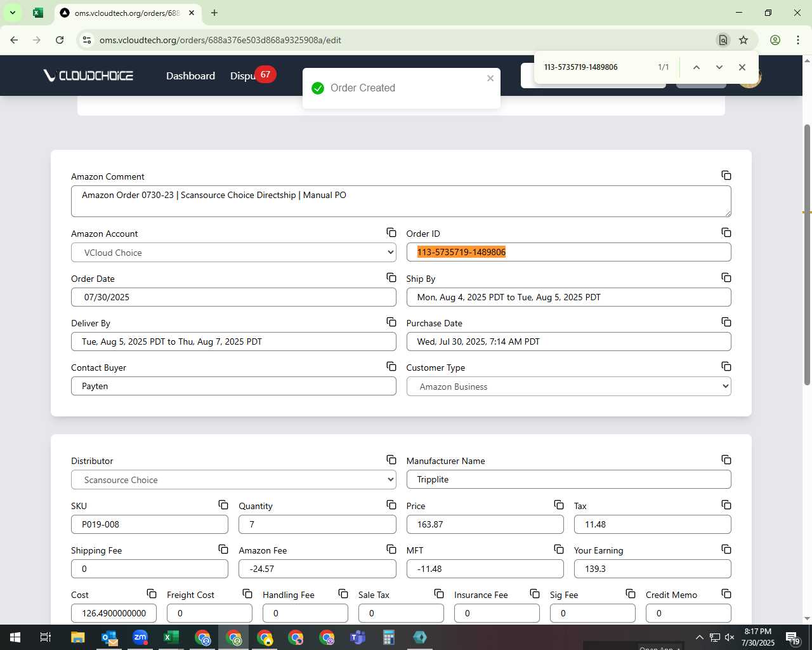Copy the Amazon Fee value
Image resolution: width=812 pixels, height=650 pixels.
[391, 549]
